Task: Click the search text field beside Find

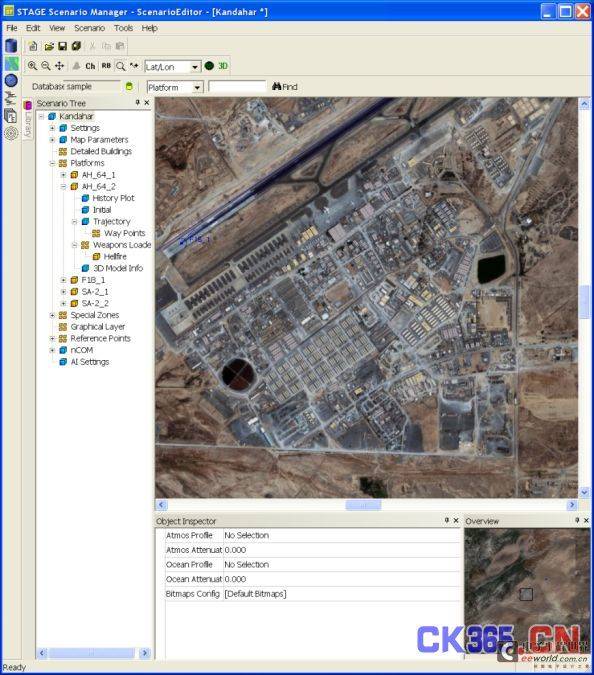Action: click(x=237, y=87)
